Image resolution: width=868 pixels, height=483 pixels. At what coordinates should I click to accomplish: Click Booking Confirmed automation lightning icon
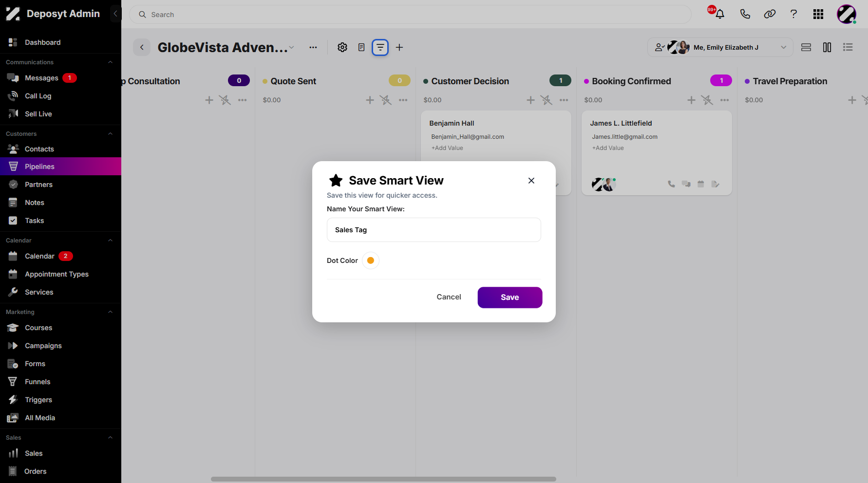pyautogui.click(x=707, y=100)
